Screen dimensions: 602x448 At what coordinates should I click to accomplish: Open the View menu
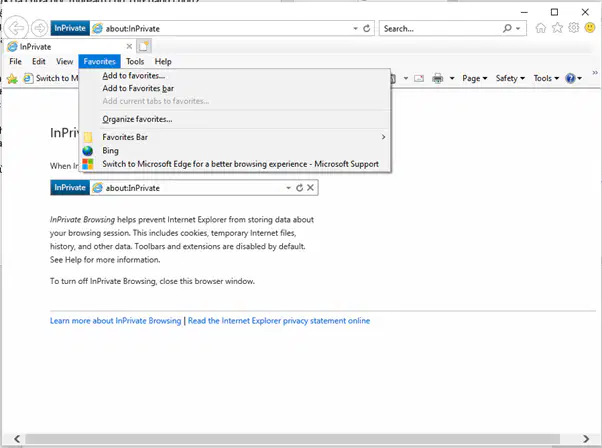[64, 61]
